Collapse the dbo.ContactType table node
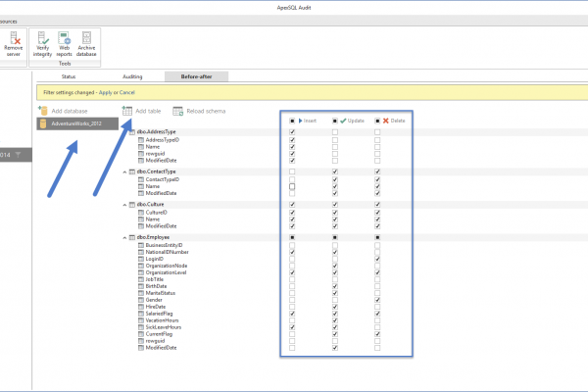 tap(124, 172)
